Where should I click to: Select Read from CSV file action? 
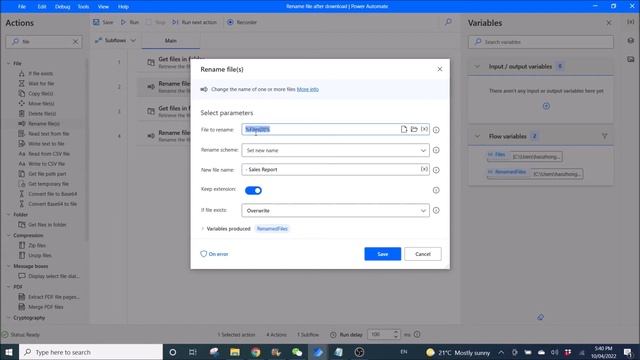[49, 153]
